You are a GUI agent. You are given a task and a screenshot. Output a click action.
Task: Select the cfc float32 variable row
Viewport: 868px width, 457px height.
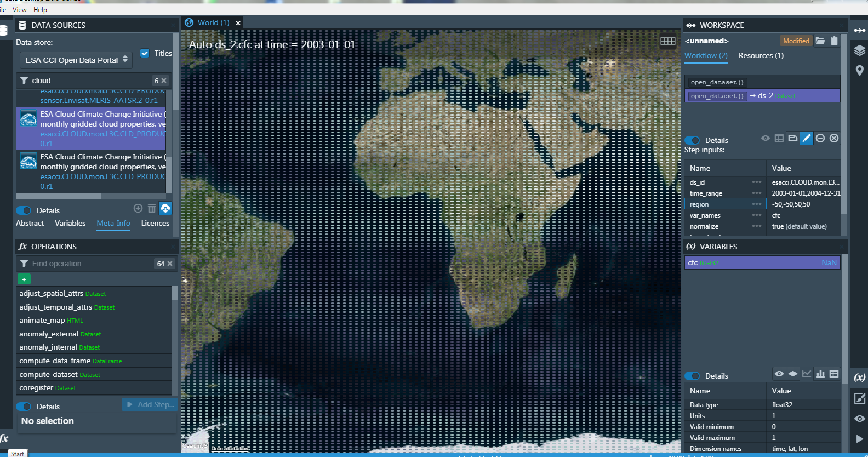pyautogui.click(x=762, y=263)
